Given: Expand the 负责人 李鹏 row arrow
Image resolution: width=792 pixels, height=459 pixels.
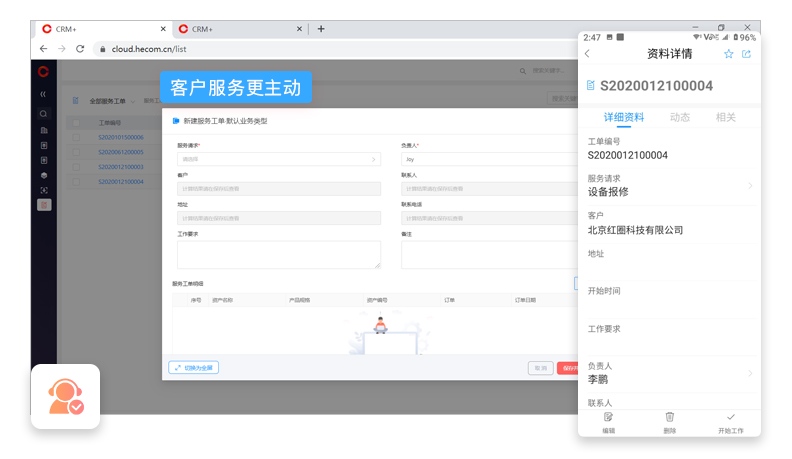Looking at the screenshot, I should coord(750,373).
